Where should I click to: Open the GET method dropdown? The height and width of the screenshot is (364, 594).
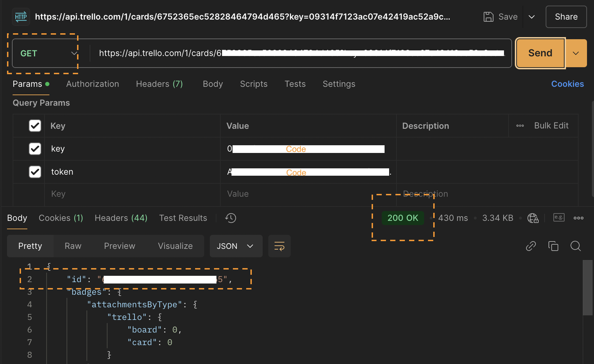(49, 53)
